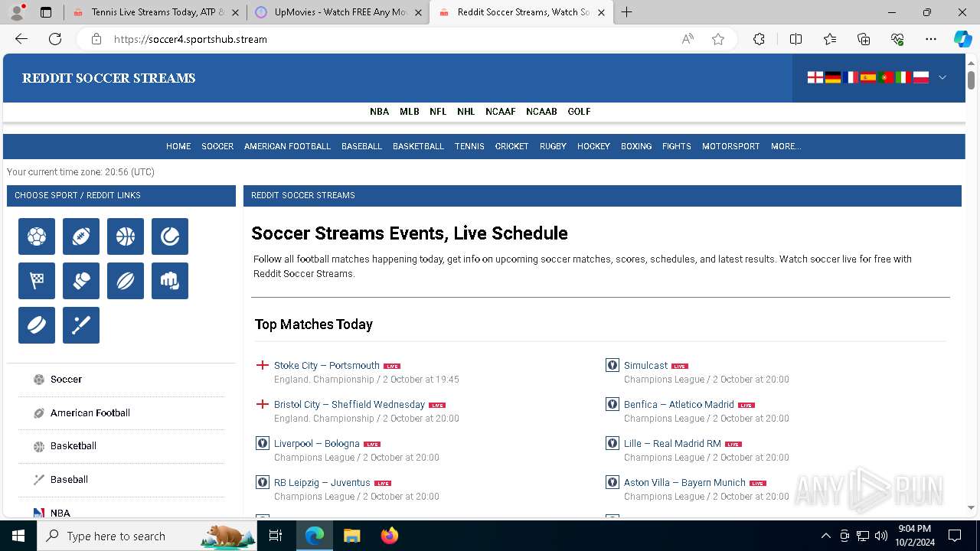The width and height of the screenshot is (980, 551).
Task: Open Basketball in sidebar list
Action: point(73,446)
